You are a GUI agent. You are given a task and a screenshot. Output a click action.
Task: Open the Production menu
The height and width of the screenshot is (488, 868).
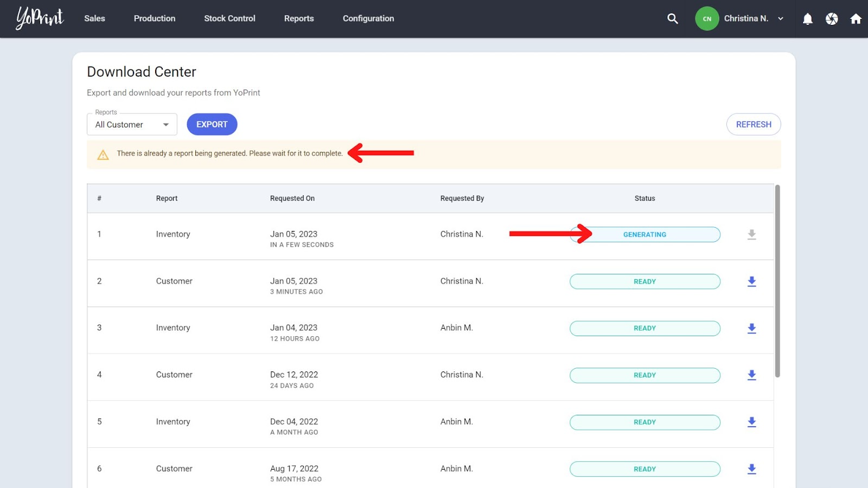tap(155, 18)
